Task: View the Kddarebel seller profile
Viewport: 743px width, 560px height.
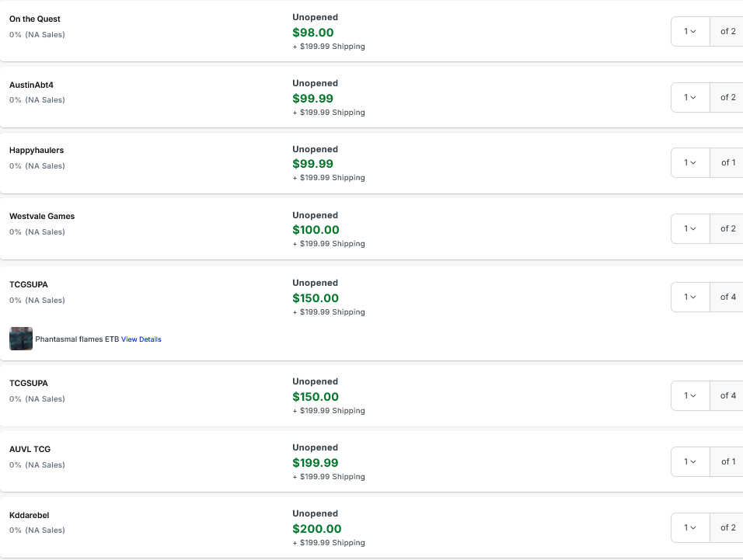Action: pyautogui.click(x=29, y=515)
